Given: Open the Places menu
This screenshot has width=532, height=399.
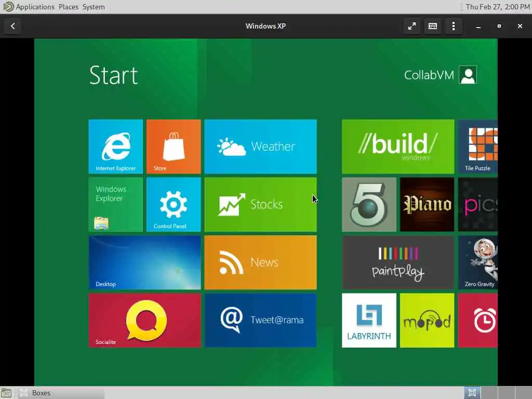Looking at the screenshot, I should pos(68,7).
